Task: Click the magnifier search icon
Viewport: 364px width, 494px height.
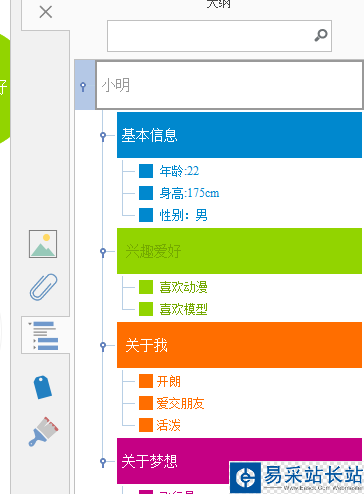Action: click(x=321, y=35)
